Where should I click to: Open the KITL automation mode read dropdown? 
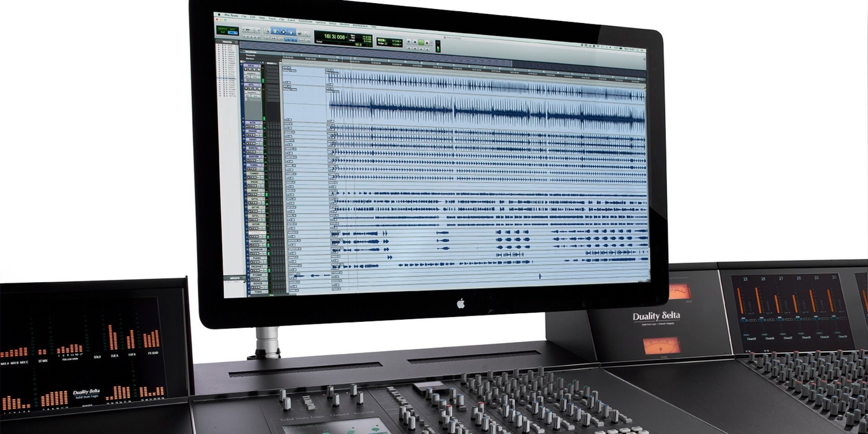click(255, 96)
